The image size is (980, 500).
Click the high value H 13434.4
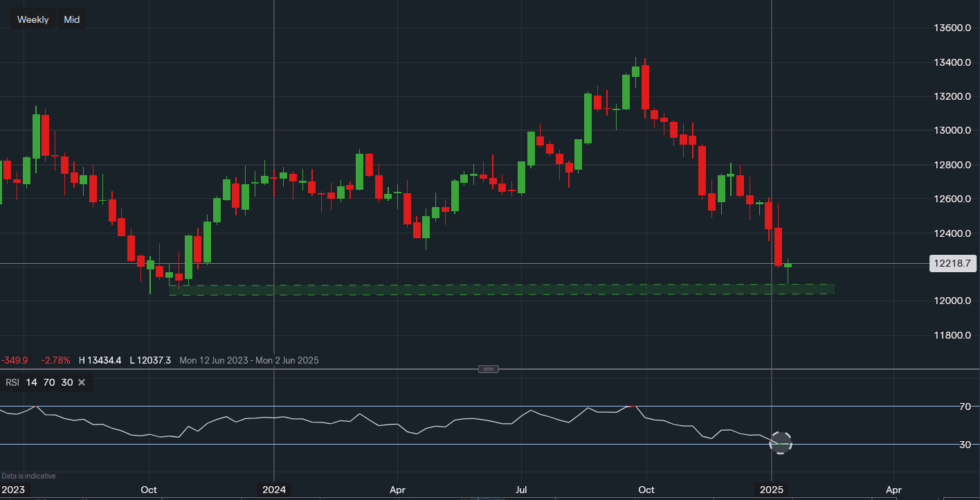pyautogui.click(x=100, y=360)
